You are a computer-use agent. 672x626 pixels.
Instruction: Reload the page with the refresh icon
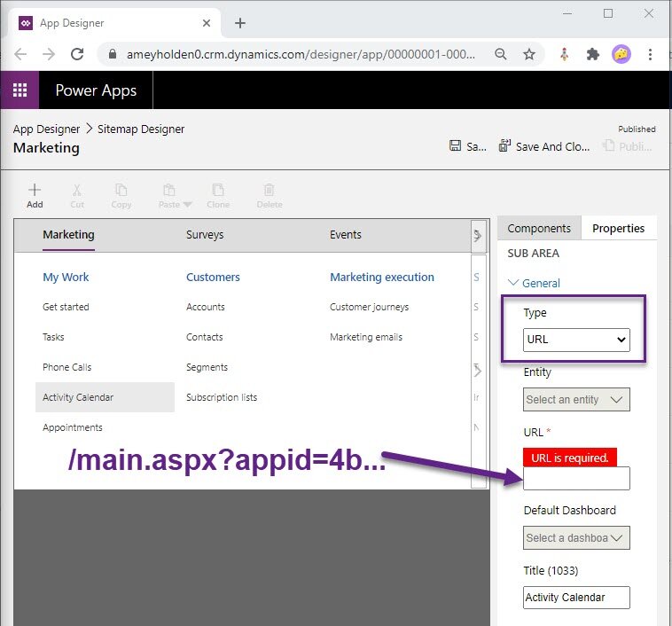pyautogui.click(x=77, y=54)
